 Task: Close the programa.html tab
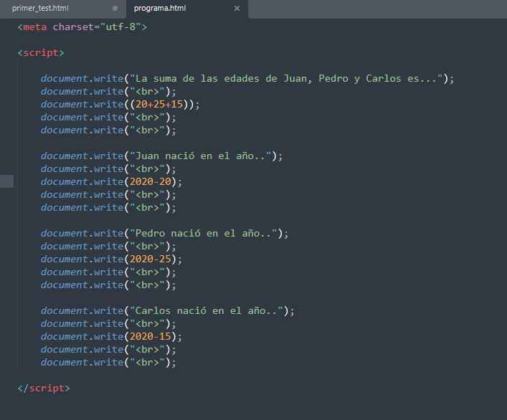[237, 9]
